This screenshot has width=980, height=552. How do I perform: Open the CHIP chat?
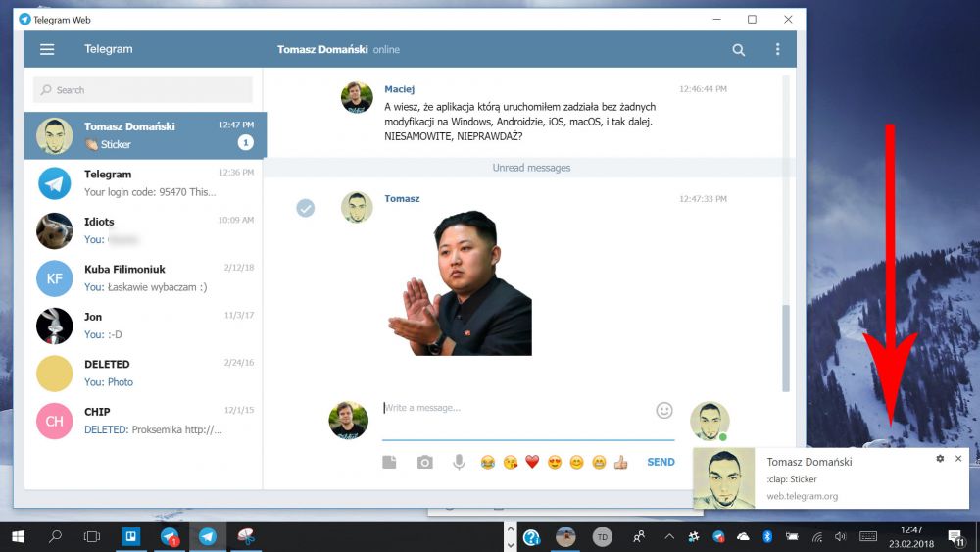tap(145, 421)
